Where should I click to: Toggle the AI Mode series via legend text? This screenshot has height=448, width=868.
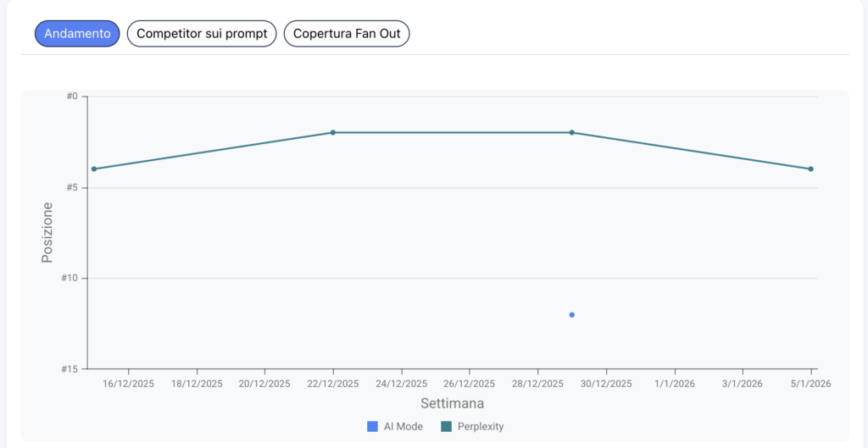403,427
